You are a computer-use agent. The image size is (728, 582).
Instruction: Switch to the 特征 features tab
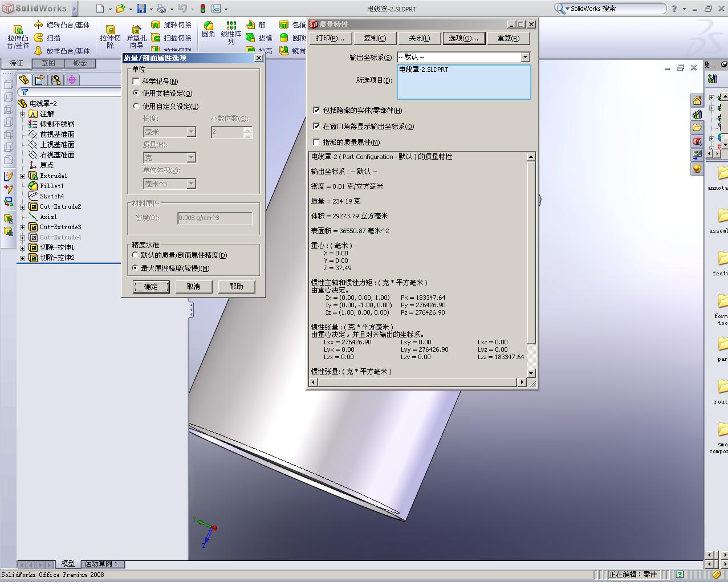[x=16, y=63]
